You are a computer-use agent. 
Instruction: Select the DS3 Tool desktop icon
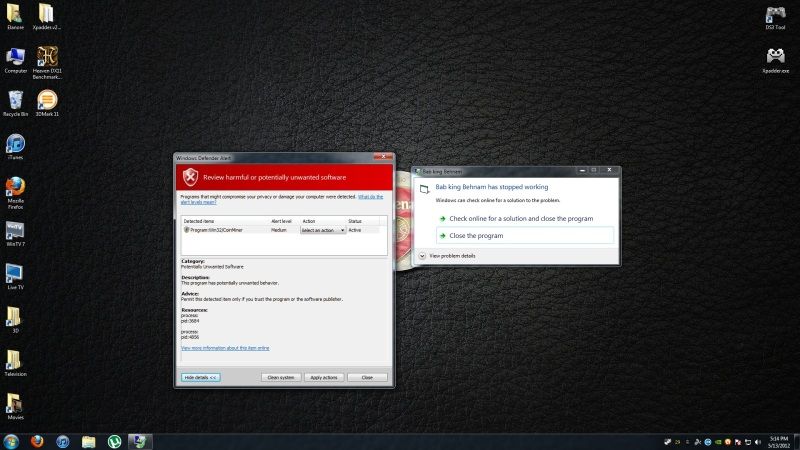(775, 14)
